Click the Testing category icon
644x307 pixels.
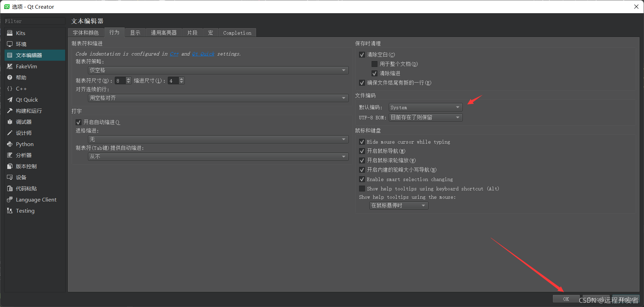tap(10, 211)
